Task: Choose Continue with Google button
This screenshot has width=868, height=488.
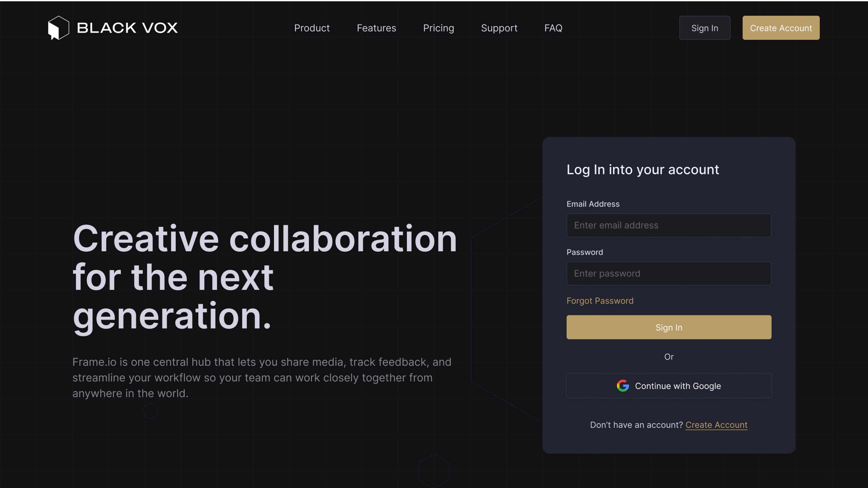Action: [x=669, y=386]
